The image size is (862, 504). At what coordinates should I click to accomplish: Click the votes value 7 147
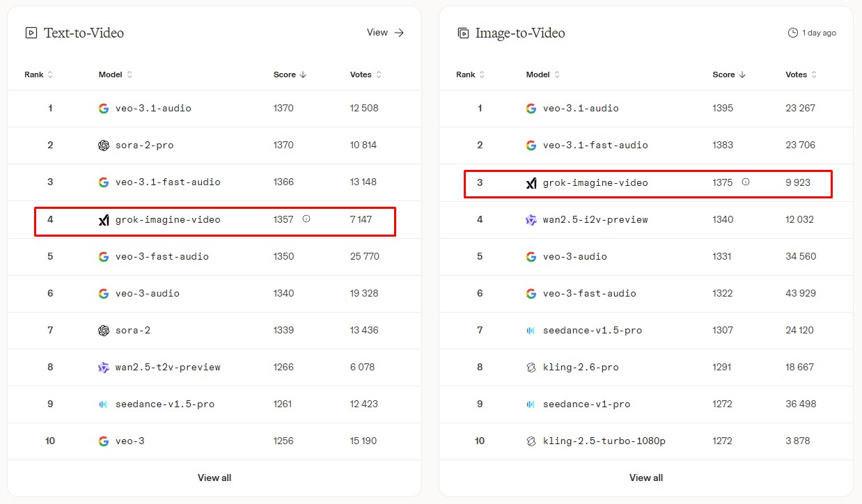click(361, 220)
